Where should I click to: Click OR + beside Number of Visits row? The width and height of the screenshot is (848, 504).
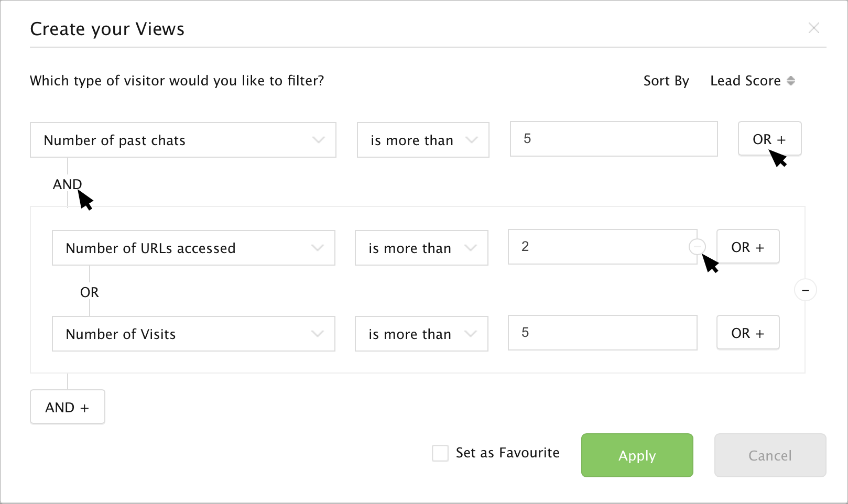tap(748, 333)
